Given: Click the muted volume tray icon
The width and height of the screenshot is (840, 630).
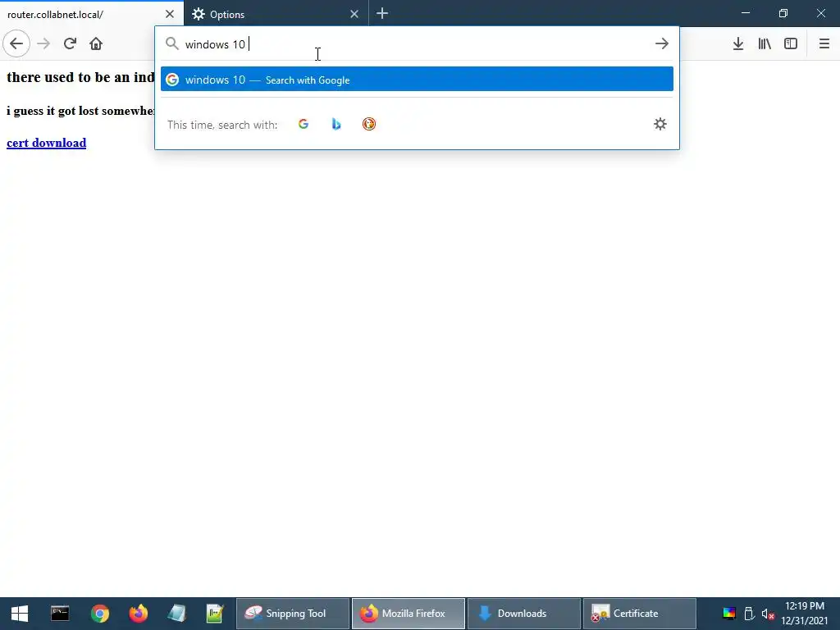Looking at the screenshot, I should tap(768, 614).
